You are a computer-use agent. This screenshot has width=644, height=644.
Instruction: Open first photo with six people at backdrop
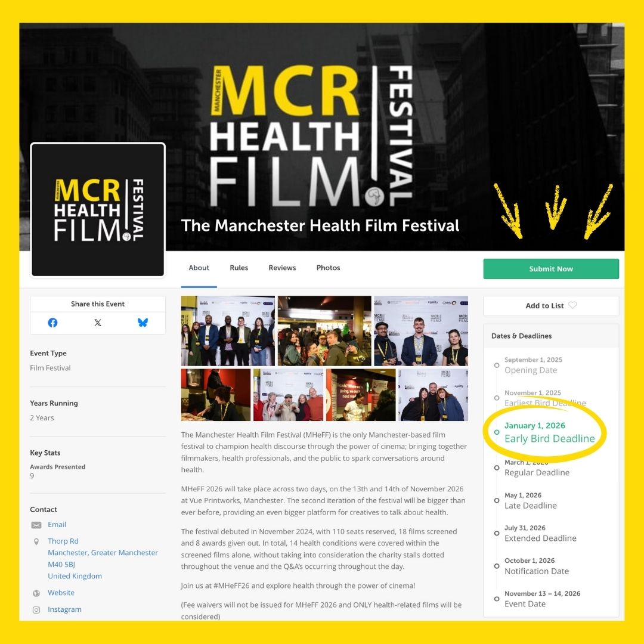228,330
